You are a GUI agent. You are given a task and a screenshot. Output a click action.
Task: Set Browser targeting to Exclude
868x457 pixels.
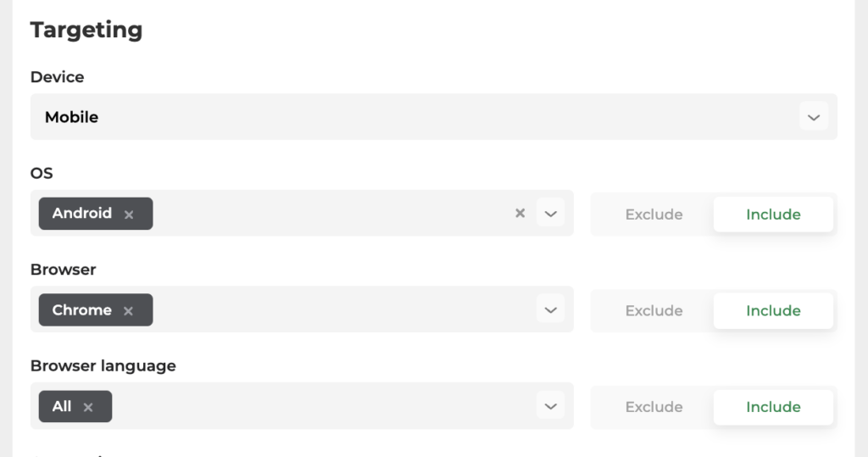click(654, 311)
